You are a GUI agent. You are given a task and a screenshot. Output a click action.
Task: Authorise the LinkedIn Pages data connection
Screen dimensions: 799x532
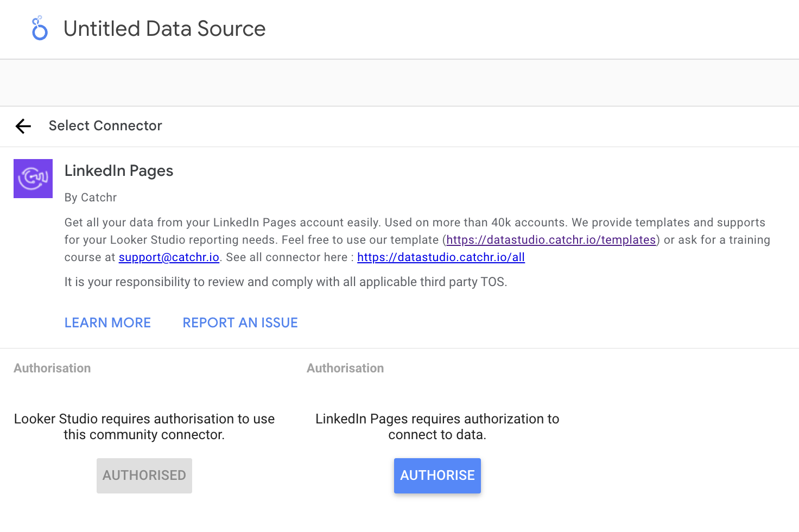pos(437,476)
